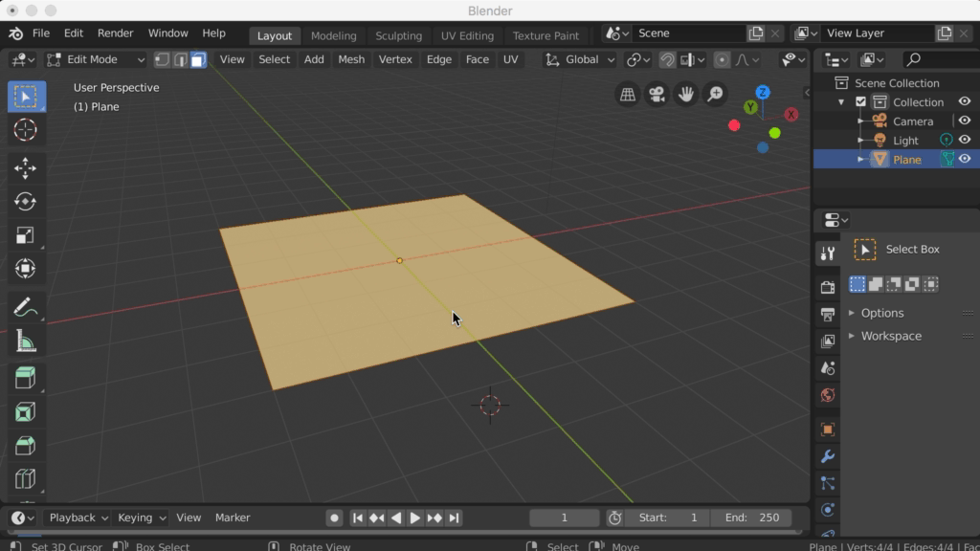Choose the Cursor tool
The width and height of the screenshot is (980, 551).
(26, 130)
